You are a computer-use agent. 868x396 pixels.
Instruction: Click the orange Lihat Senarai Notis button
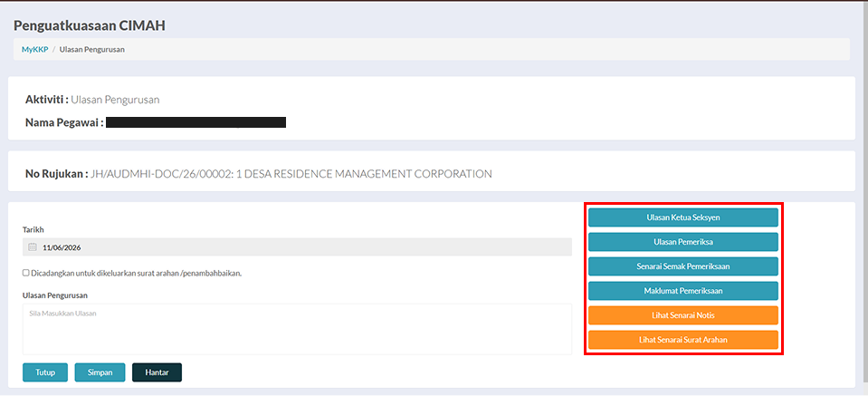683,315
